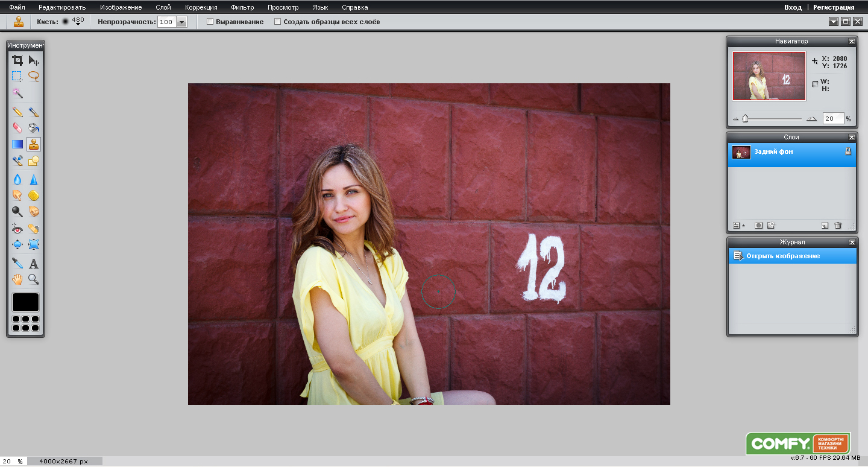
Task: Select the Clone Stamp tool
Action: pos(34,144)
